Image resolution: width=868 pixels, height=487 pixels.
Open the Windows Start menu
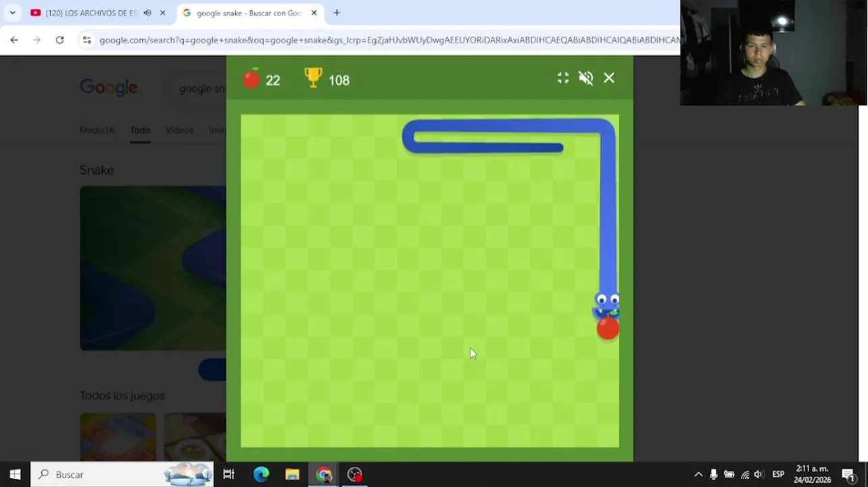[15, 474]
